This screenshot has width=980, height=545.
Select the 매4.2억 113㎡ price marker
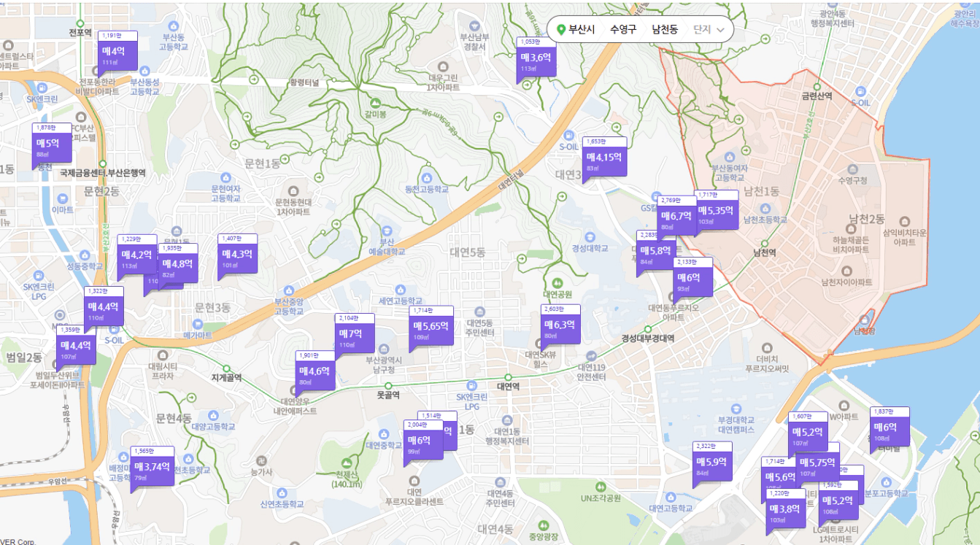coord(137,258)
